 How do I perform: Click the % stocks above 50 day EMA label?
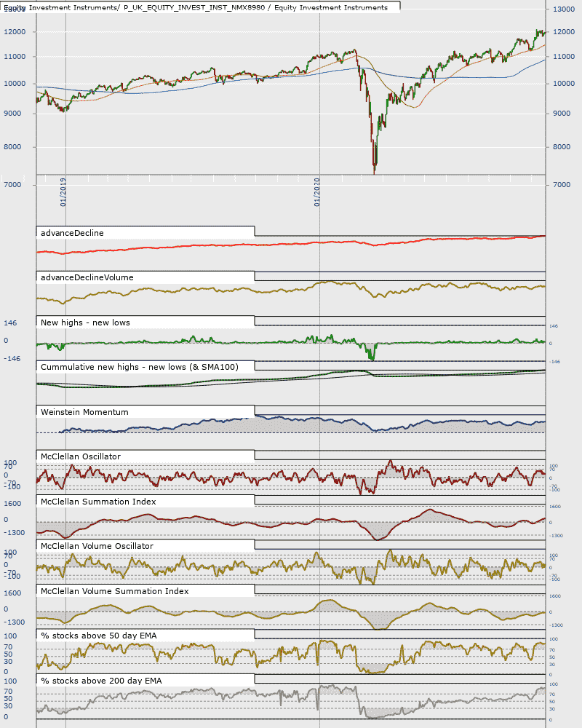(98, 636)
